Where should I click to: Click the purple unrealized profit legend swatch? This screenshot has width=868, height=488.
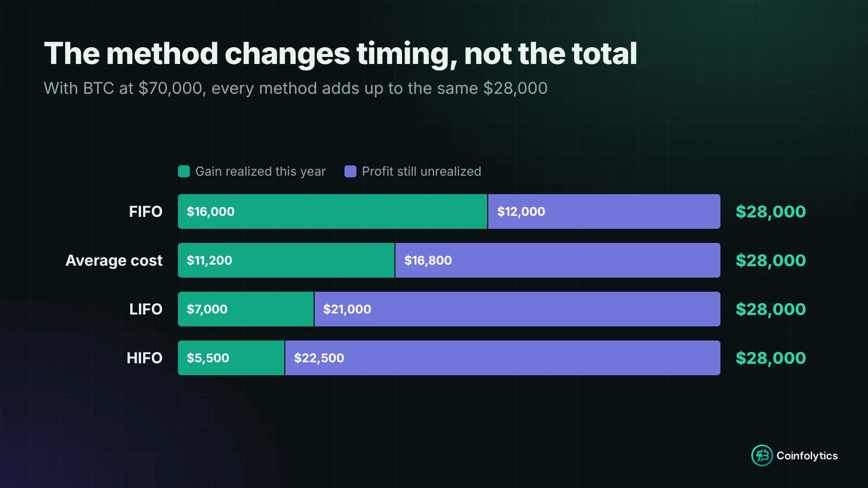(x=350, y=171)
